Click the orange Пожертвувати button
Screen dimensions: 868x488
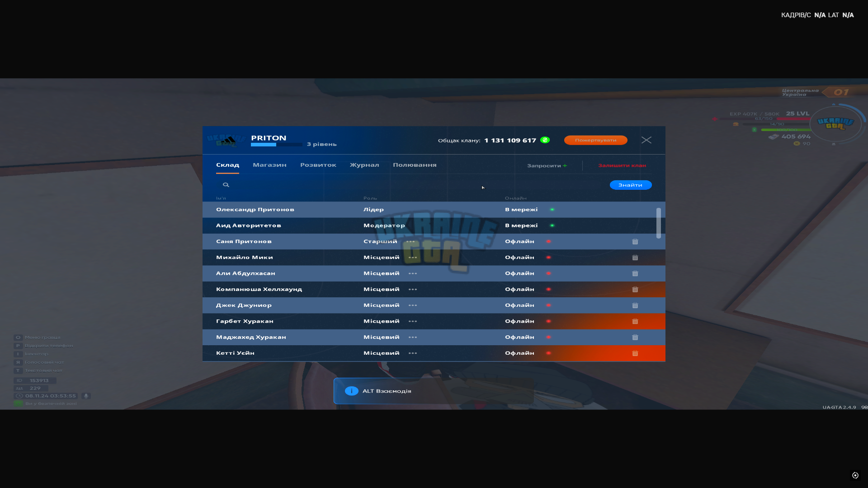pyautogui.click(x=596, y=140)
